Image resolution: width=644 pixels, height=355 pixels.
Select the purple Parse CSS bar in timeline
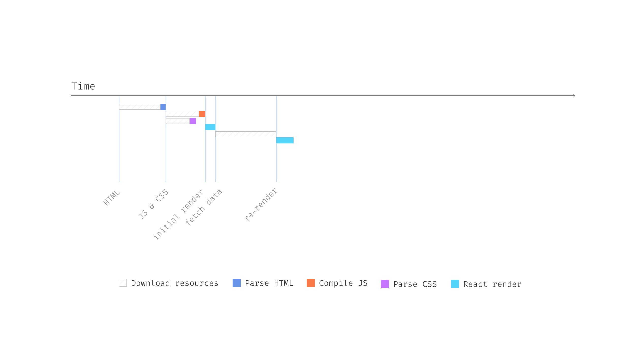[x=193, y=121]
